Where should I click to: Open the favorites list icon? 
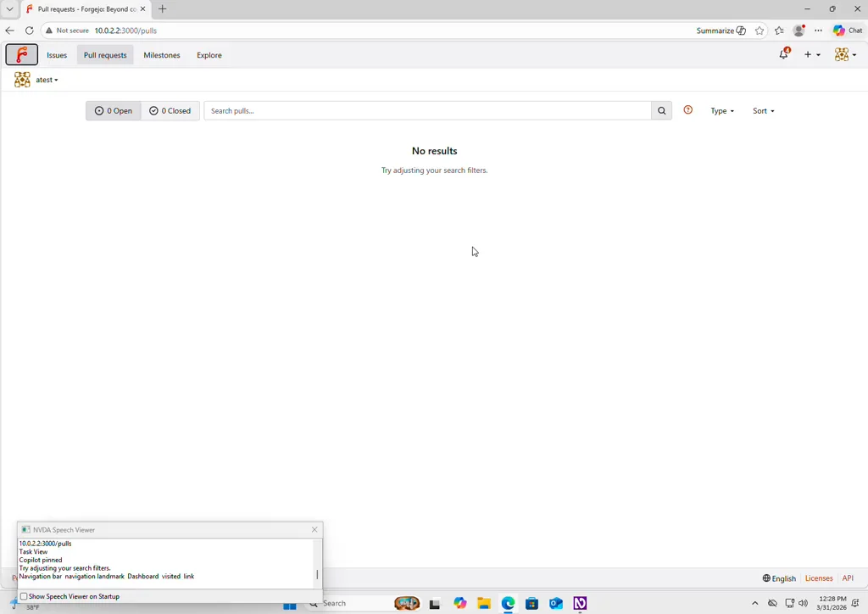[780, 31]
